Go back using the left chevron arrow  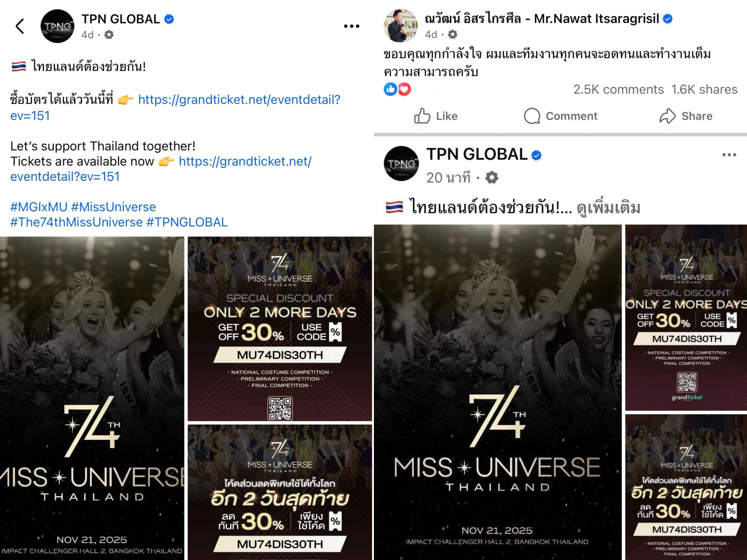click(20, 26)
